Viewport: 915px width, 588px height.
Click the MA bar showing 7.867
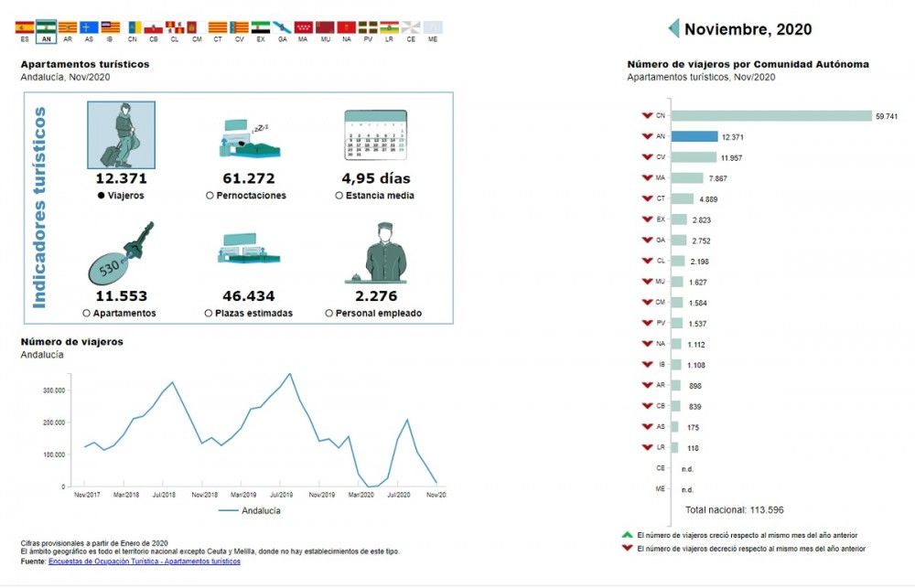pyautogui.click(x=687, y=178)
